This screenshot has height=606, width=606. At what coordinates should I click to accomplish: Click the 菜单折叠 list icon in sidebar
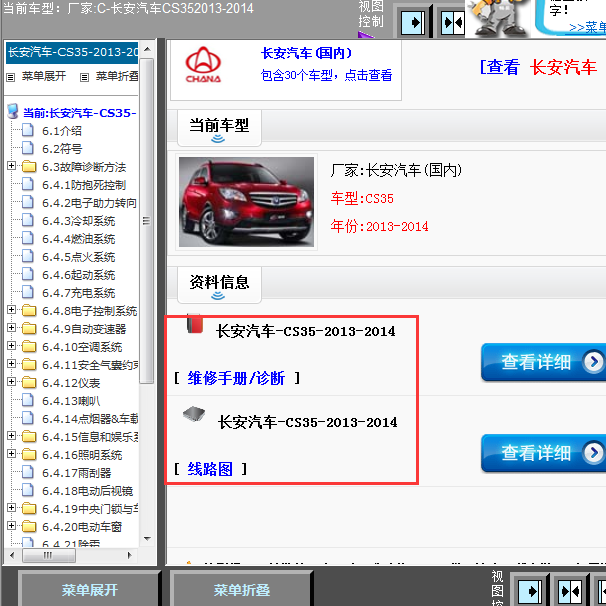click(84, 77)
